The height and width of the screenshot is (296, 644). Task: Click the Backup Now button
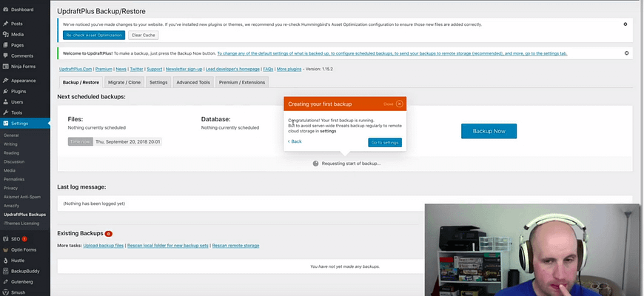point(489,131)
